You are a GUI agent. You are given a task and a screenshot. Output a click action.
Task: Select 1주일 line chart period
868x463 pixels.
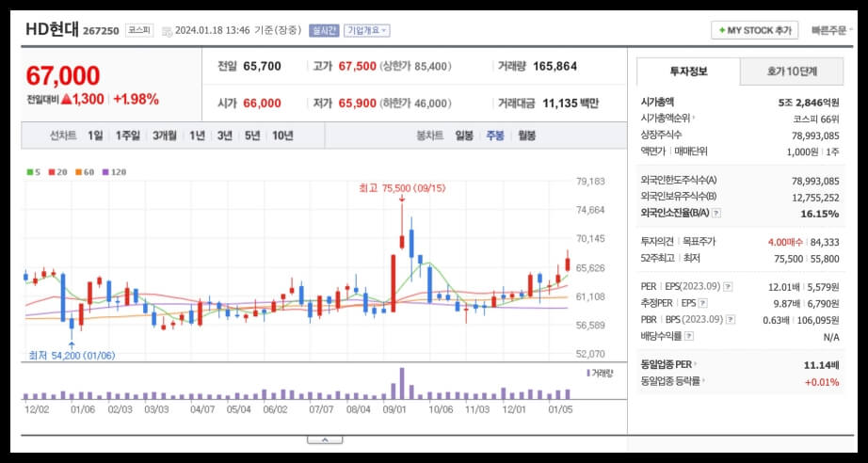[x=128, y=136]
